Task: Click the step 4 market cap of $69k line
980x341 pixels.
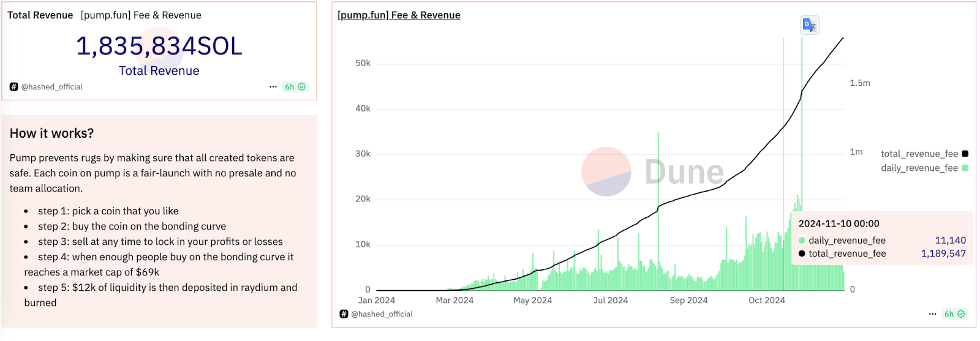Action: (159, 264)
